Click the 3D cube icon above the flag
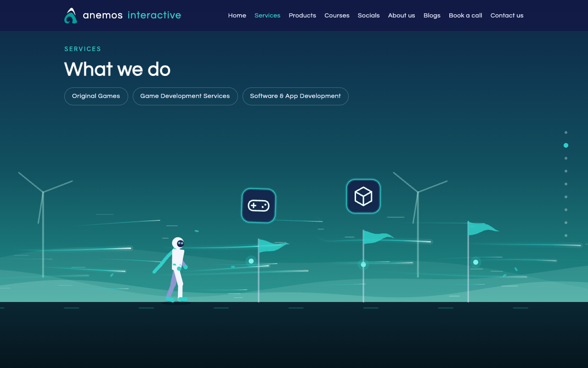 coord(363,196)
